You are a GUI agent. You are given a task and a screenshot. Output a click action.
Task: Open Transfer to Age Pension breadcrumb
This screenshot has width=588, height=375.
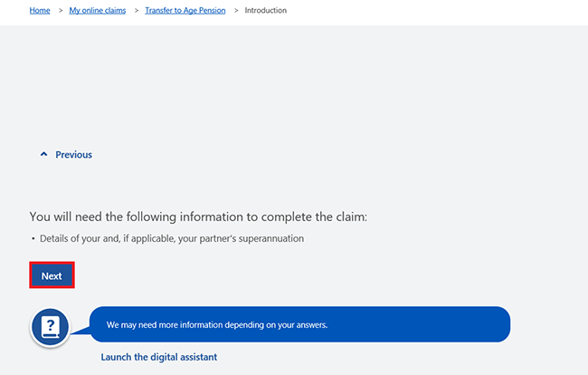pyautogui.click(x=185, y=11)
